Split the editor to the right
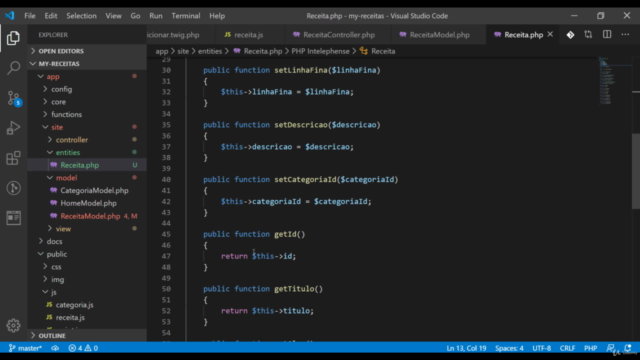640x360 pixels. (x=607, y=35)
